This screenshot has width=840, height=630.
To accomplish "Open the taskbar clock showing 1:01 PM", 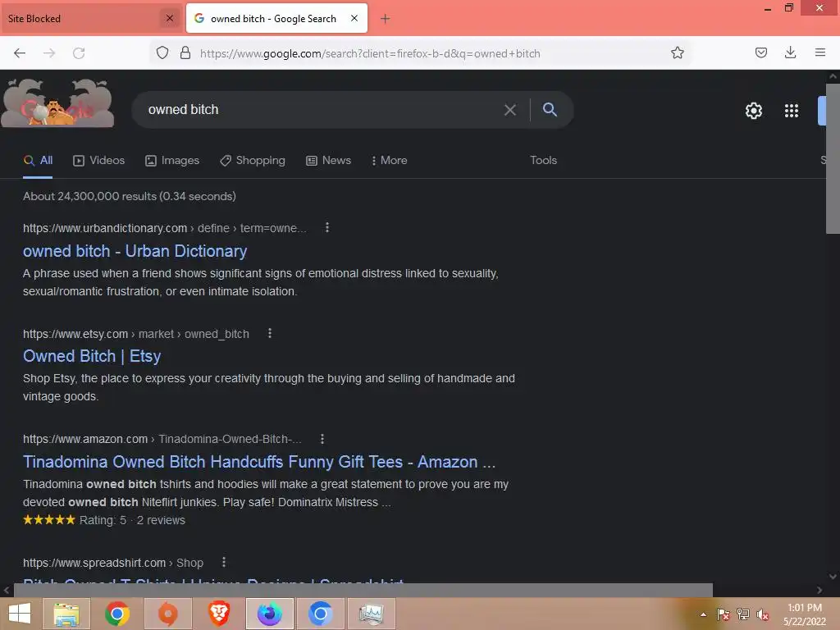I will 805,614.
